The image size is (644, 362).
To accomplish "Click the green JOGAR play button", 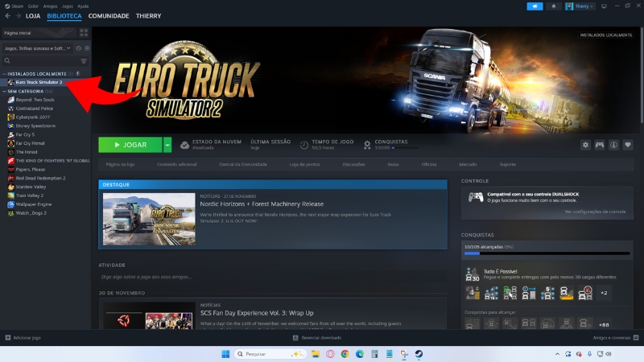I will (x=130, y=145).
